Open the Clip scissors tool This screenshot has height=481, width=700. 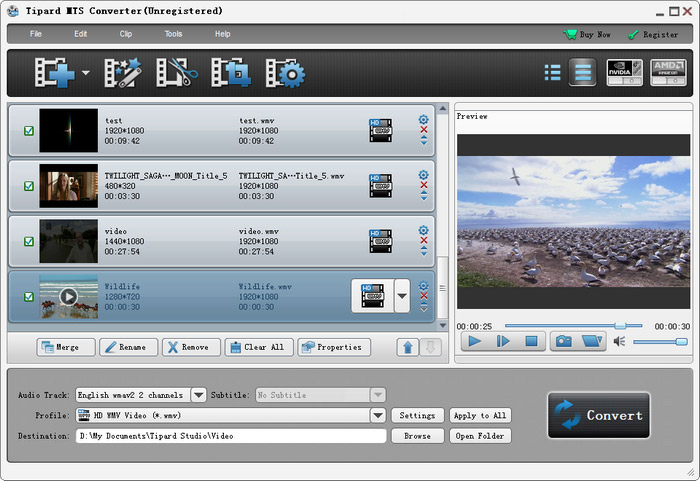[177, 72]
